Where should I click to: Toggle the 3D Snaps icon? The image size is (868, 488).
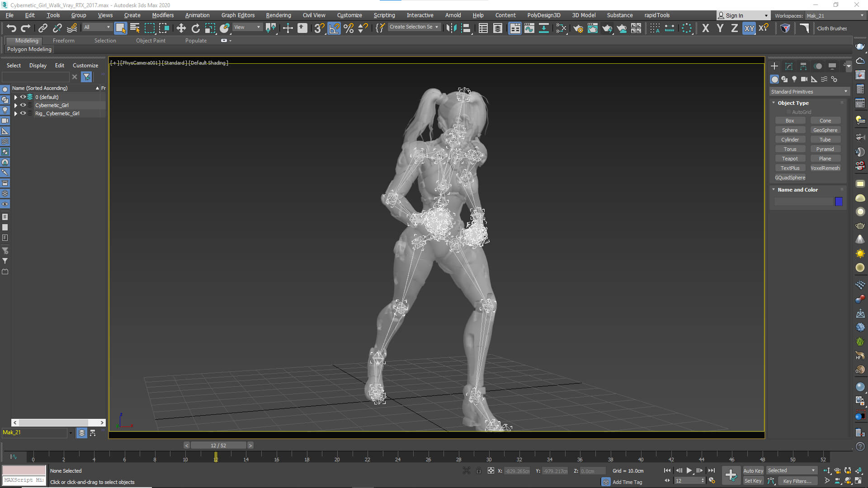(x=319, y=28)
